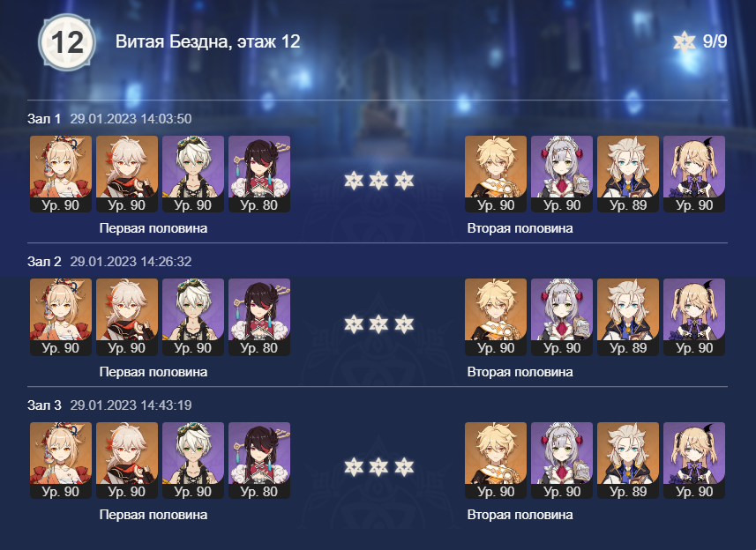Click 'Вторая половина' label under Зал 2

click(520, 372)
